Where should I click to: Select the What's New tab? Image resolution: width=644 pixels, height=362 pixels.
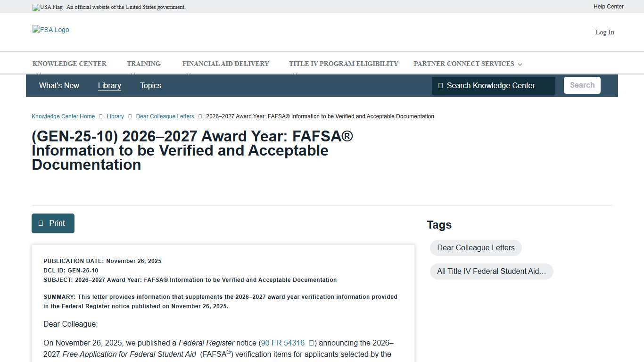point(59,85)
